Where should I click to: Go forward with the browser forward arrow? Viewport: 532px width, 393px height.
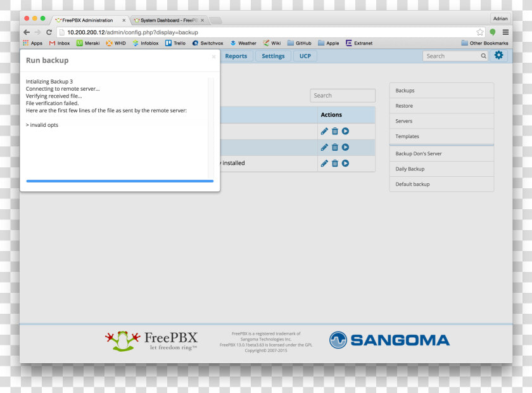coord(37,32)
